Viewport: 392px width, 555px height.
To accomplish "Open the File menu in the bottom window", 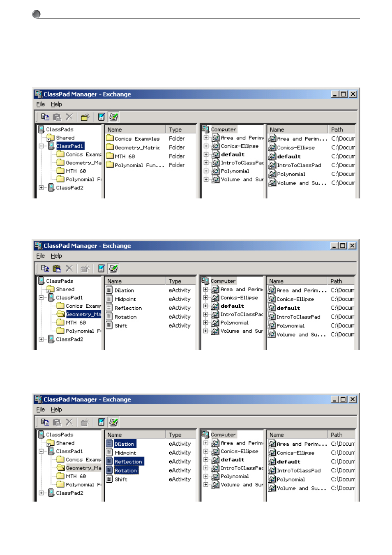I will (40, 410).
